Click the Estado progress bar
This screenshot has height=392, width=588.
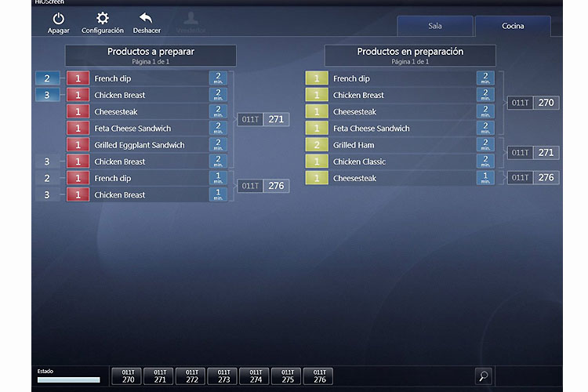[x=69, y=380]
